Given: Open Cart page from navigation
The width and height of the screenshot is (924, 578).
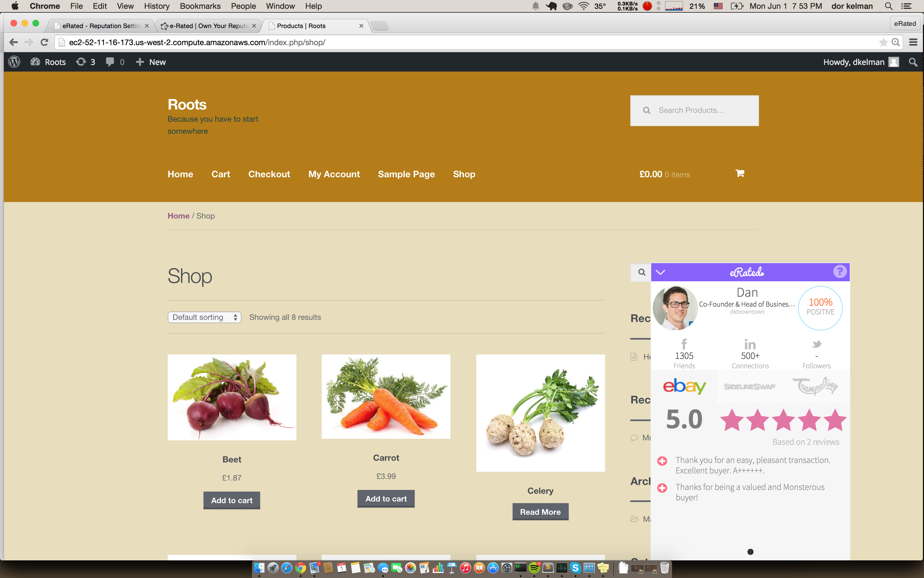Looking at the screenshot, I should (221, 174).
